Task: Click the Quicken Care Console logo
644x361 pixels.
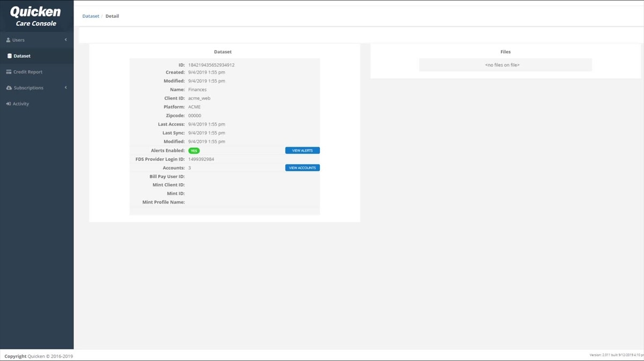Action: click(36, 16)
